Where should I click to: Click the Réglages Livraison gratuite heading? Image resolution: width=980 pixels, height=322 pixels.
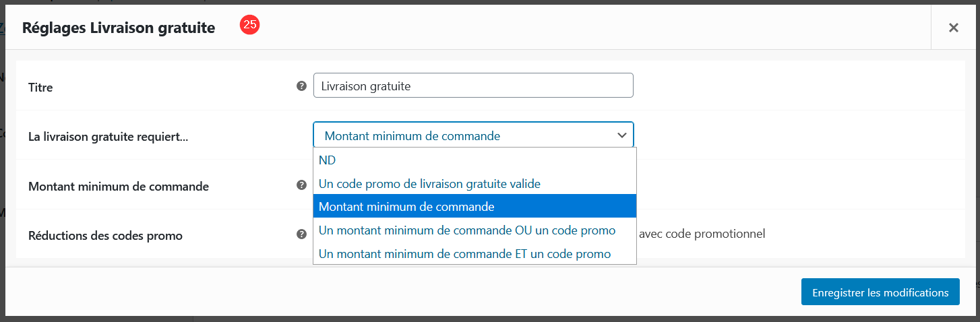point(119,28)
